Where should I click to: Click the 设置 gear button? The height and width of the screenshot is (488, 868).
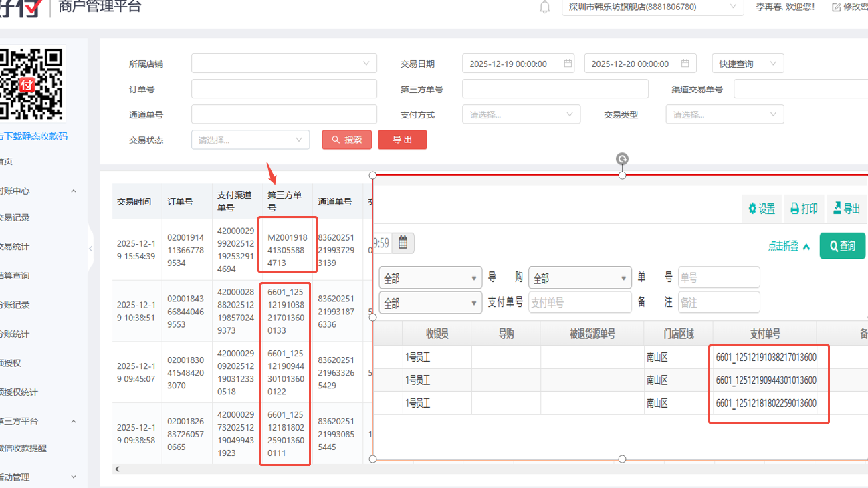(762, 209)
